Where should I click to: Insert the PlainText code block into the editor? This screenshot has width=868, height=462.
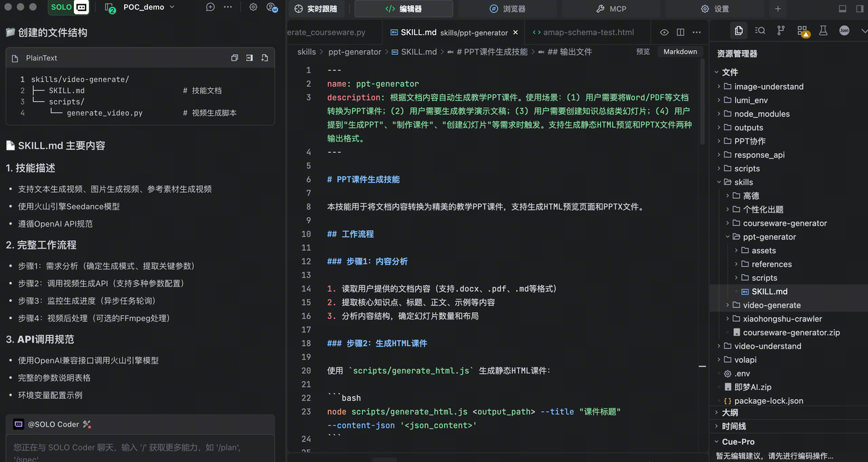(250, 58)
